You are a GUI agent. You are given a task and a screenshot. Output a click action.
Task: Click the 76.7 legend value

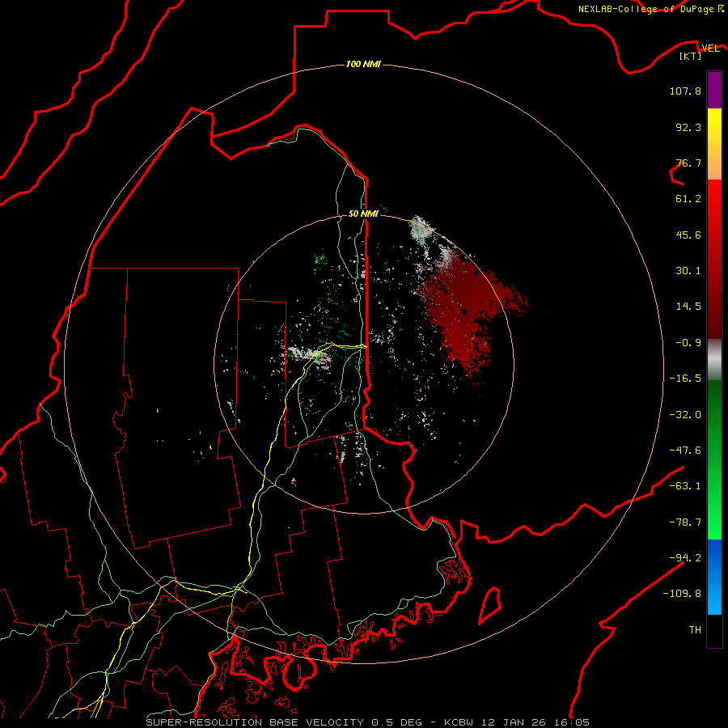click(688, 163)
